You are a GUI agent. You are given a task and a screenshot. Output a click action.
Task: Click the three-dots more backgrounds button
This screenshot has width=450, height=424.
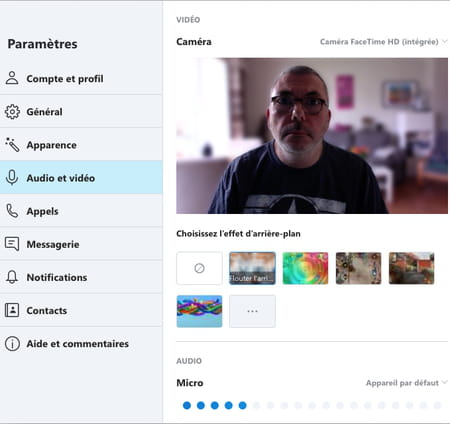pos(252,311)
